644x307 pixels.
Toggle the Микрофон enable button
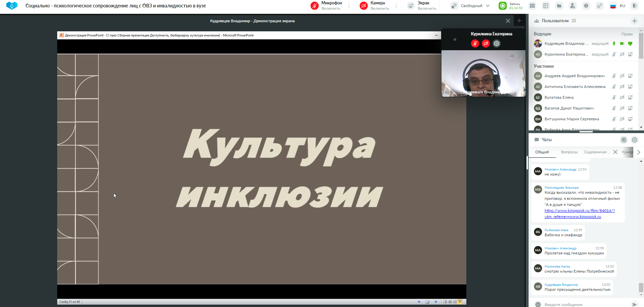click(x=315, y=6)
